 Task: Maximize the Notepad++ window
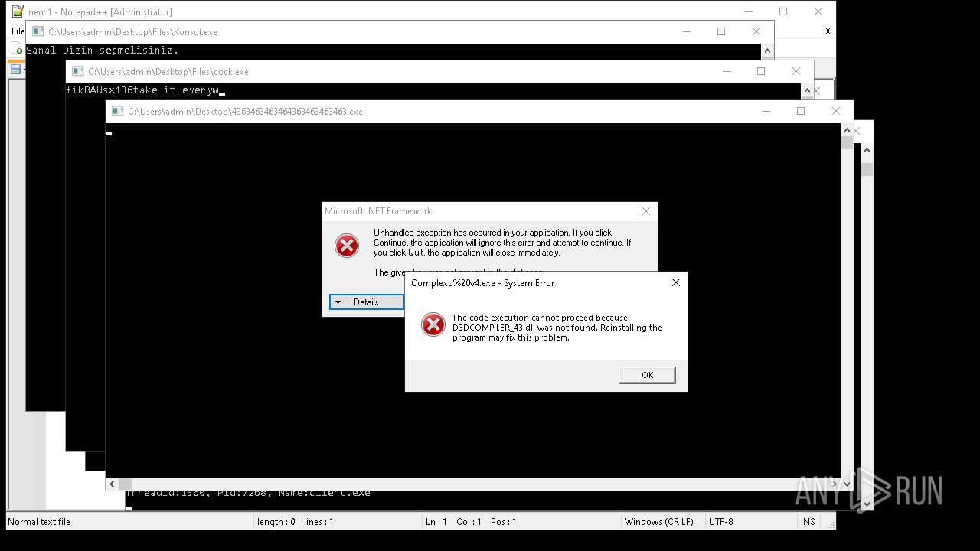[783, 11]
